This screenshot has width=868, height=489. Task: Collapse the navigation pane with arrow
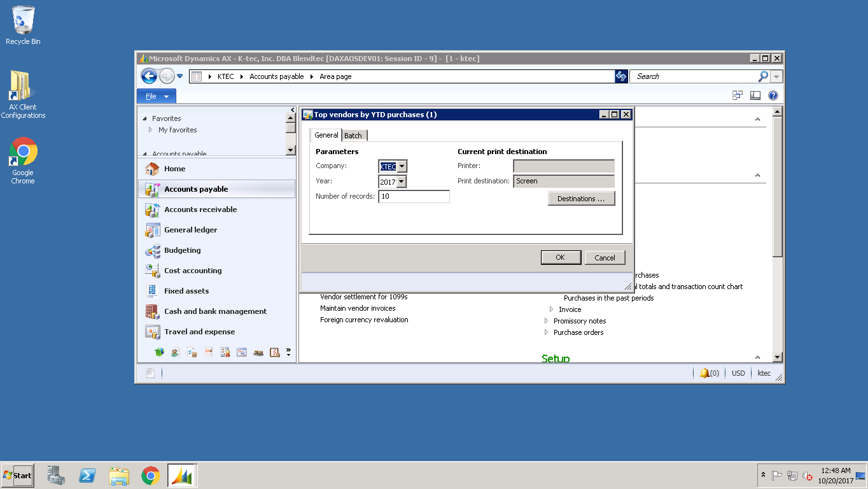click(293, 110)
